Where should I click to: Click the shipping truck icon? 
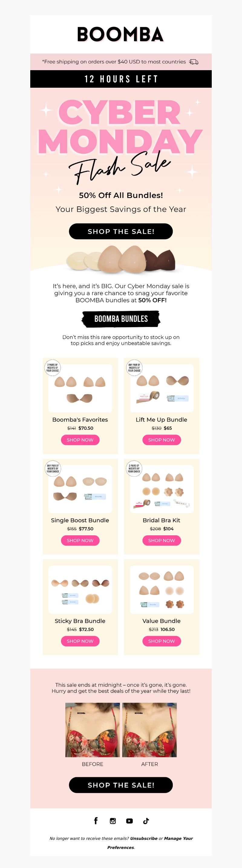coord(194,62)
